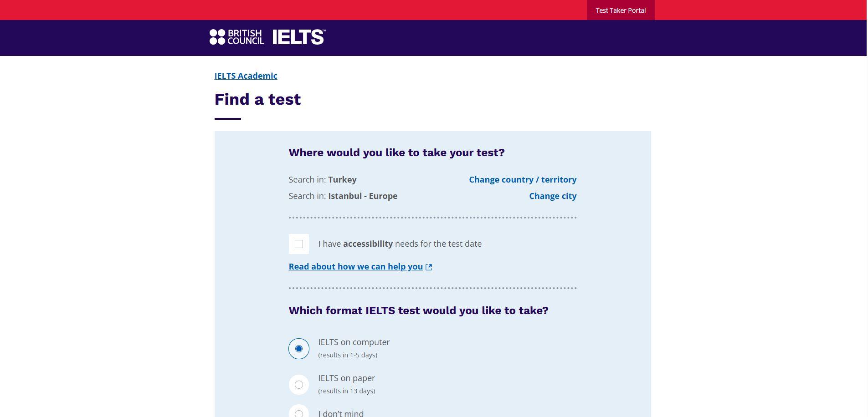868x417 pixels.
Task: Click the Istanbul - Europe city text
Action: coord(363,196)
